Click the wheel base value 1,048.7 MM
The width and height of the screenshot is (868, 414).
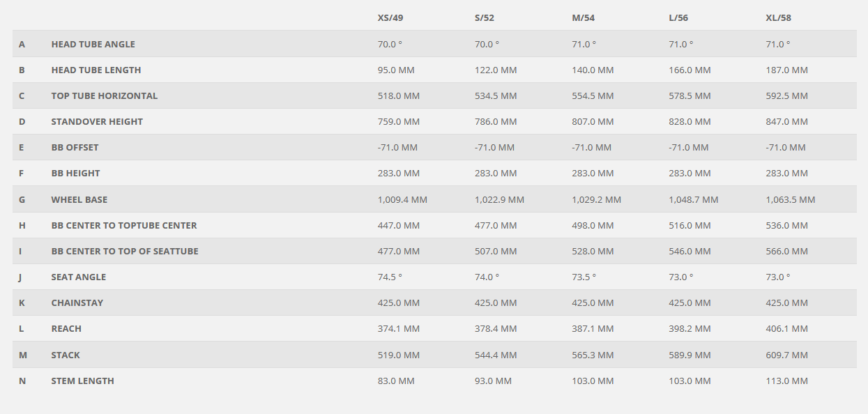694,199
